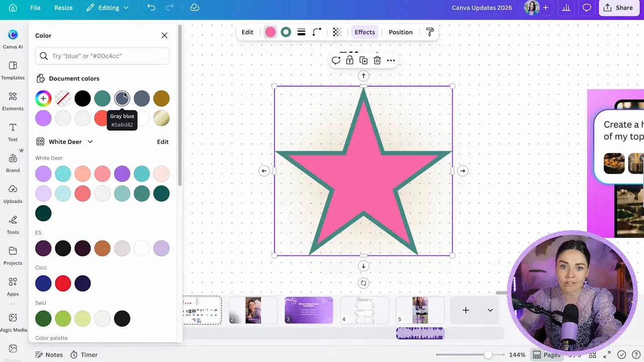The image size is (644, 362).
Task: Add a new color with rainbow plus
Action: coord(43,98)
